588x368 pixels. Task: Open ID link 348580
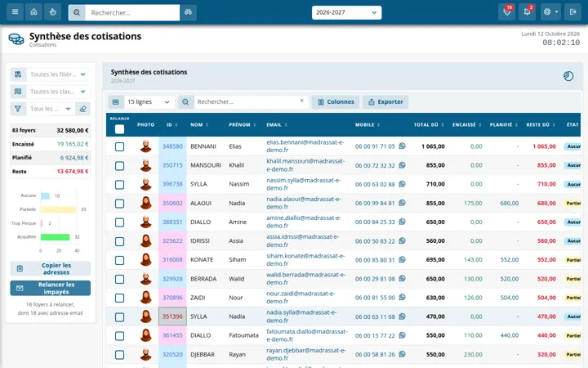click(x=172, y=146)
